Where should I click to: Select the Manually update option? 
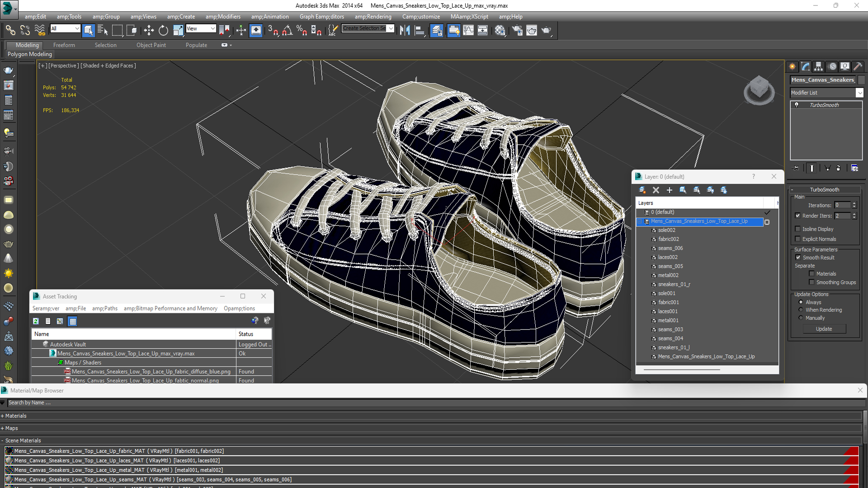click(x=801, y=318)
